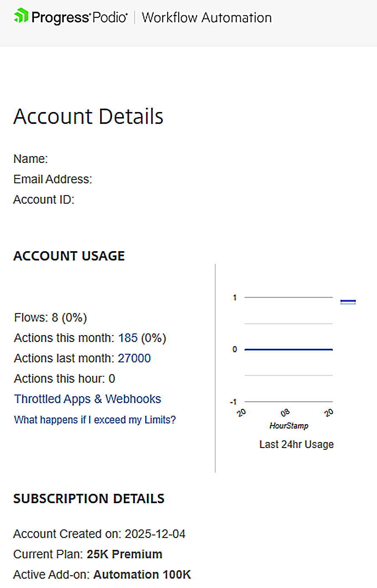Click the blue usage line in chart

click(x=289, y=350)
